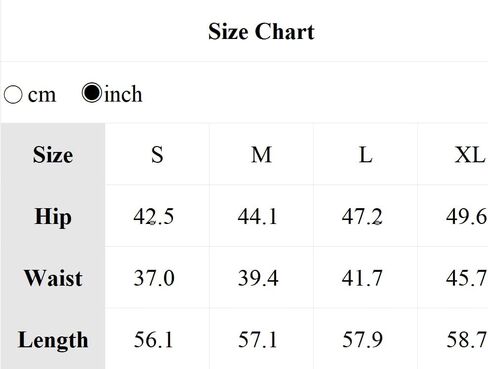Screen dimensions: 488x369
Task: Click the Waist value 37.0 cell
Action: (157, 278)
